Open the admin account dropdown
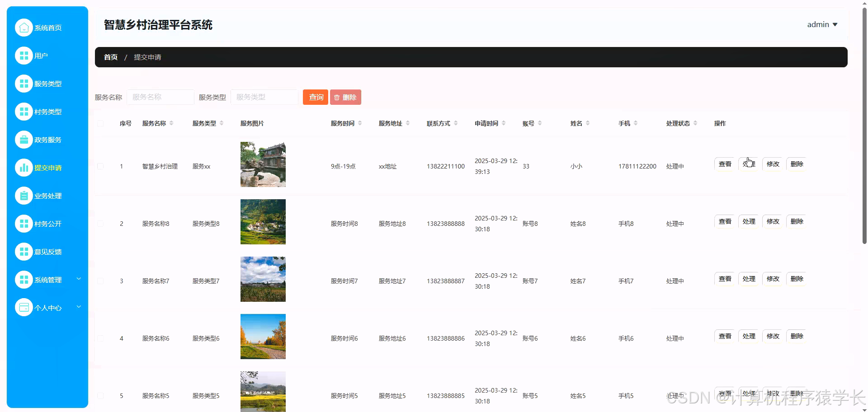 click(822, 24)
